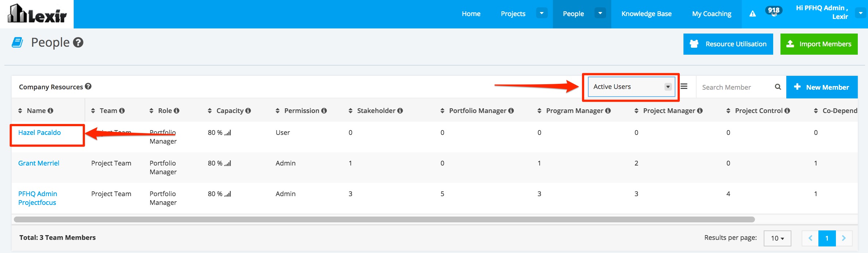Image resolution: width=868 pixels, height=253 pixels.
Task: Click 'Hi PFHQ Admin, Lexir' greeting
Action: point(822,12)
